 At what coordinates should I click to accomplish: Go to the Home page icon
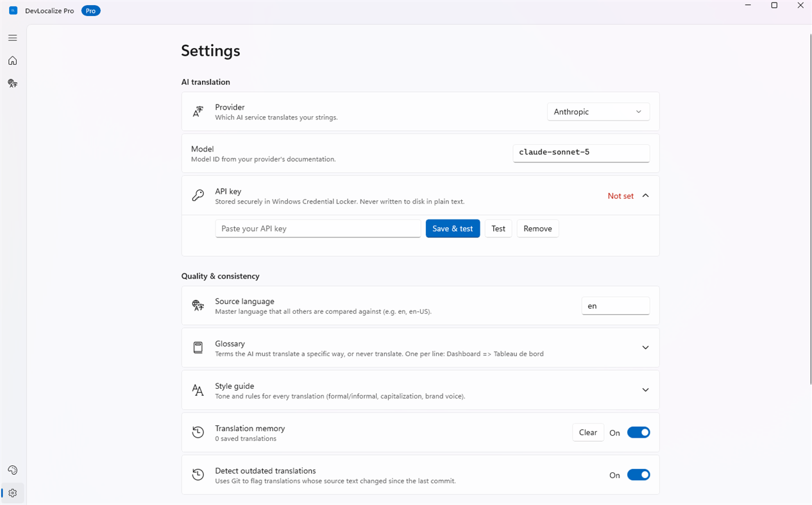(x=12, y=61)
